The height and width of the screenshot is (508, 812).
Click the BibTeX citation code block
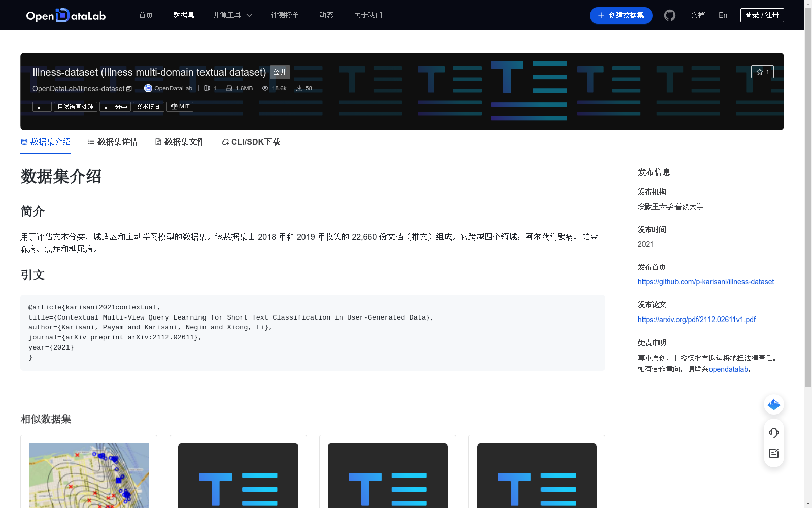pos(313,333)
